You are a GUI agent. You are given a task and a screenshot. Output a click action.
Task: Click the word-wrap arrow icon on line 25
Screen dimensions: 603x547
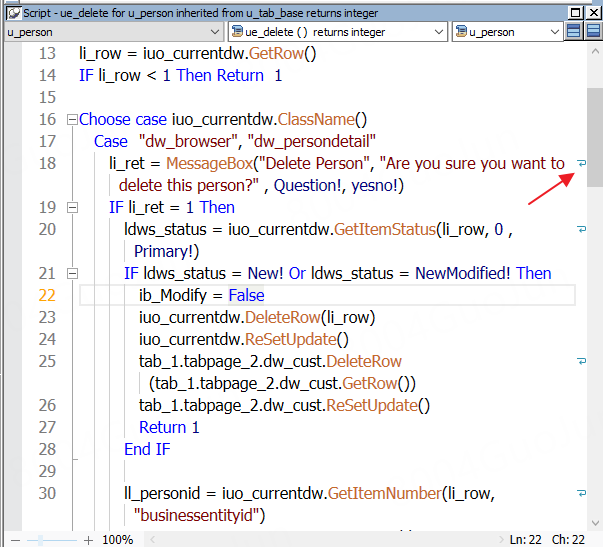click(x=581, y=361)
